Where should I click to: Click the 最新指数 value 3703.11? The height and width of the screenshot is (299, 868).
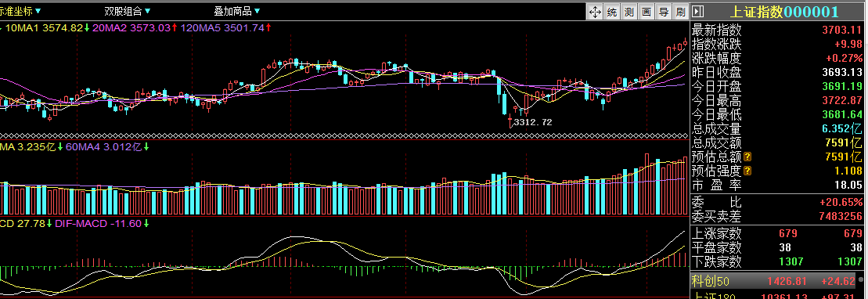point(841,30)
